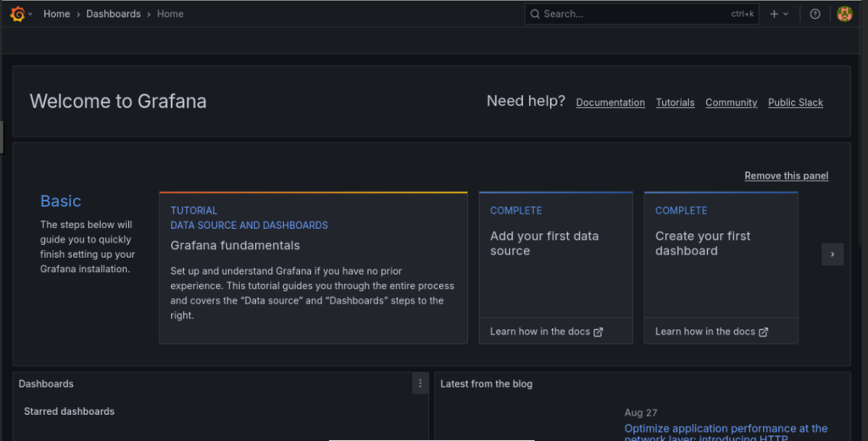Viewport: 868px width, 441px height.
Task: Visit the Community link
Action: [731, 103]
